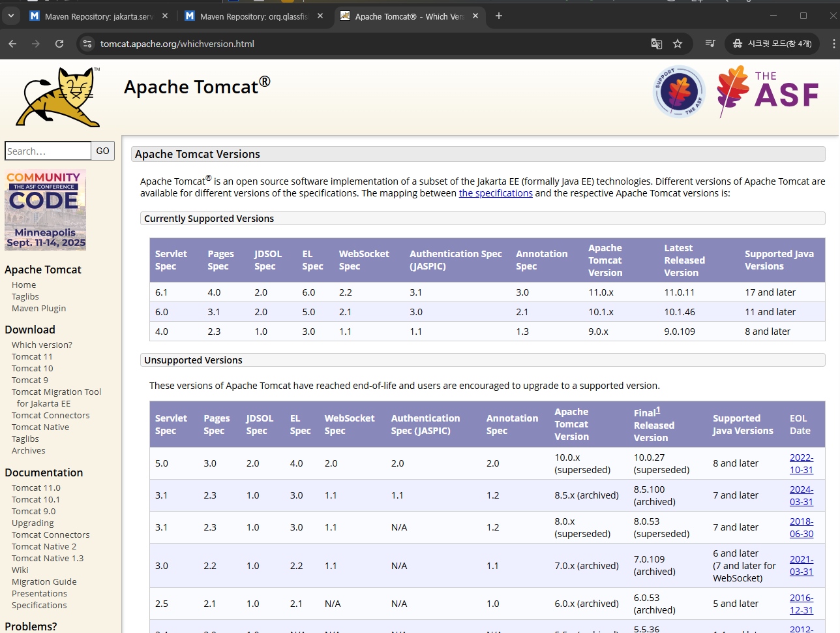Open the 2021-03-31 EOL date link

point(802,565)
